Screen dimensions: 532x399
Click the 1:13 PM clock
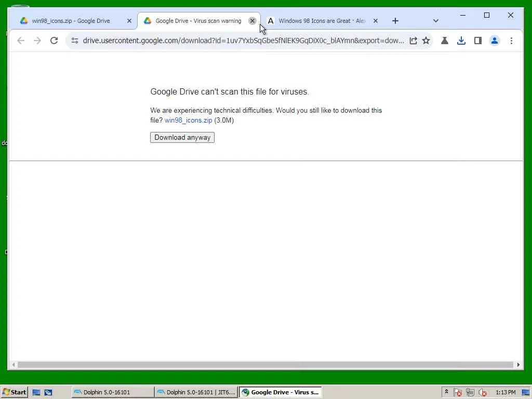coord(506,393)
